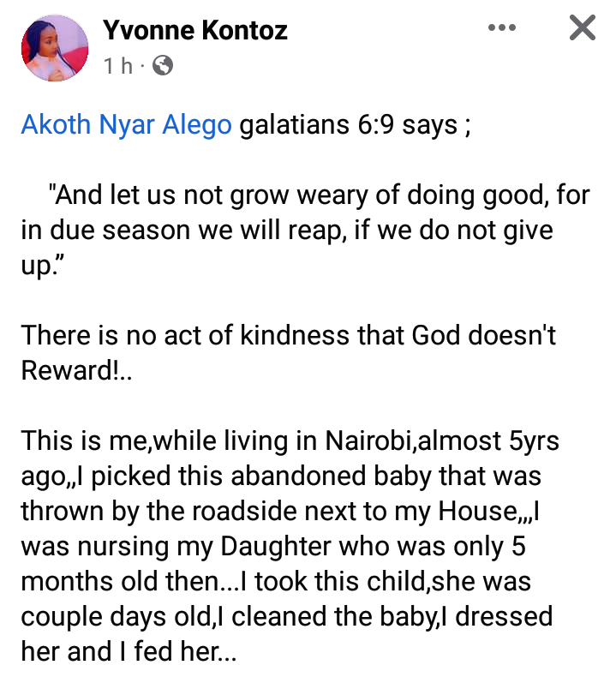Click the sentence 'There is no act of kindness'
The width and height of the screenshot is (616, 689).
[288, 335]
